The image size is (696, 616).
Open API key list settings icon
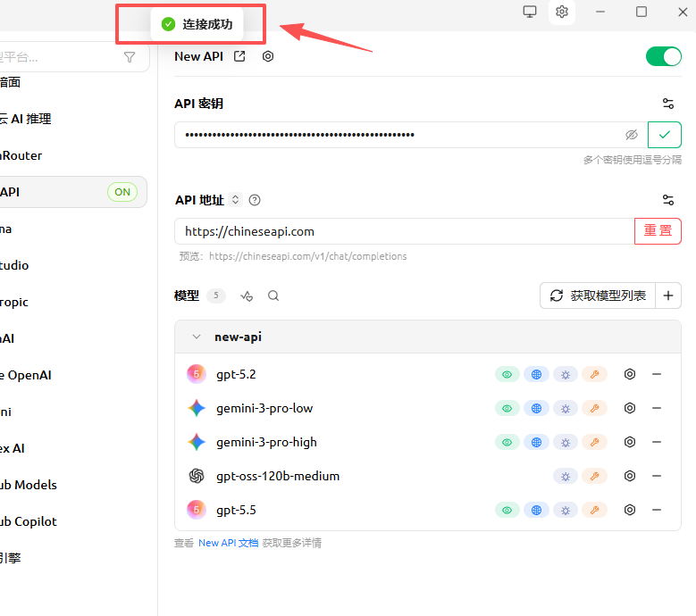coord(668,104)
